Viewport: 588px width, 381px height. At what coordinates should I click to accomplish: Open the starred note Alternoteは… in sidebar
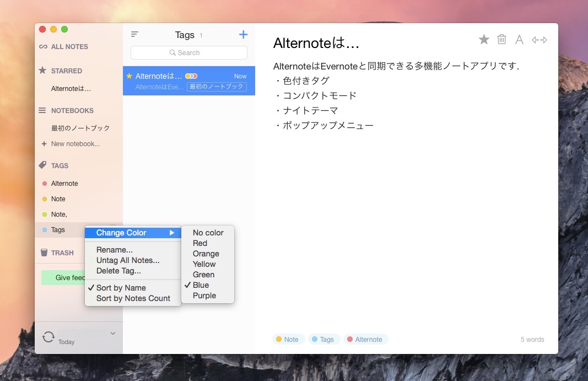71,89
